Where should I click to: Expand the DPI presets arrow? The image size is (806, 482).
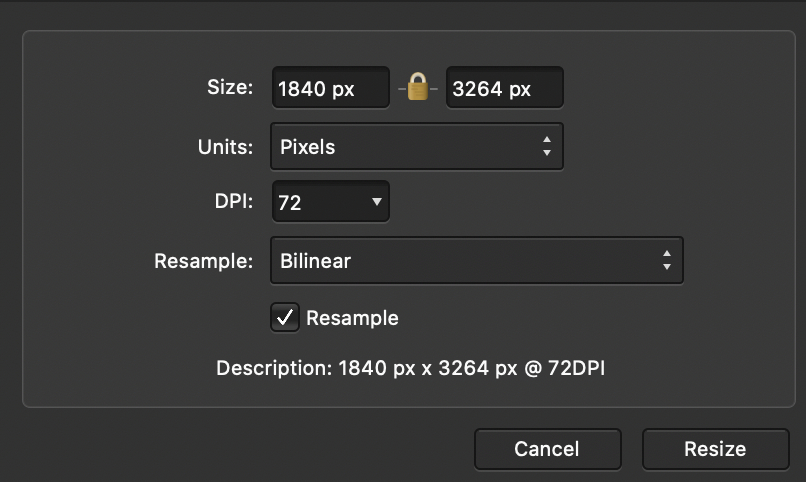[376, 202]
